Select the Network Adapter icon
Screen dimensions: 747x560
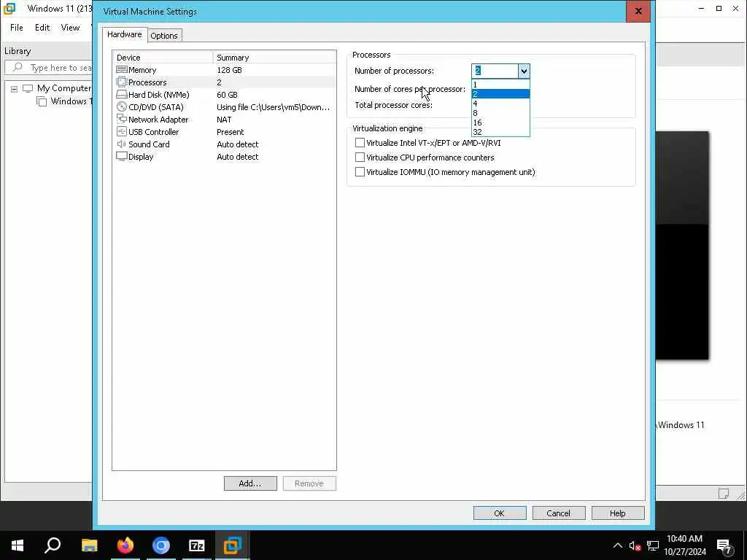[x=122, y=119]
